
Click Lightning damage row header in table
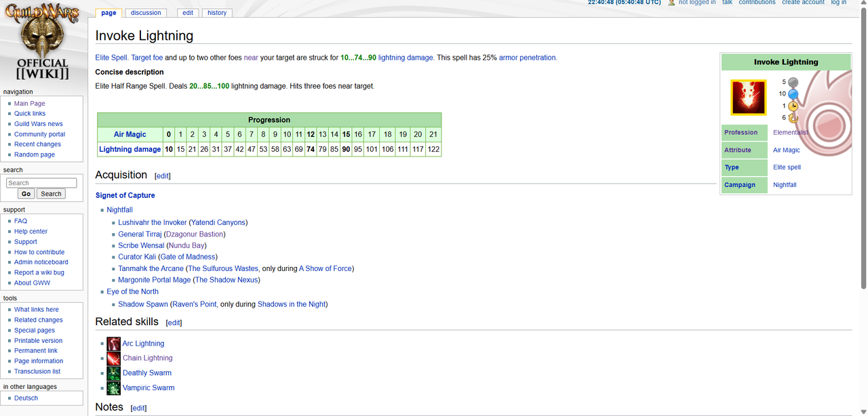pos(130,149)
